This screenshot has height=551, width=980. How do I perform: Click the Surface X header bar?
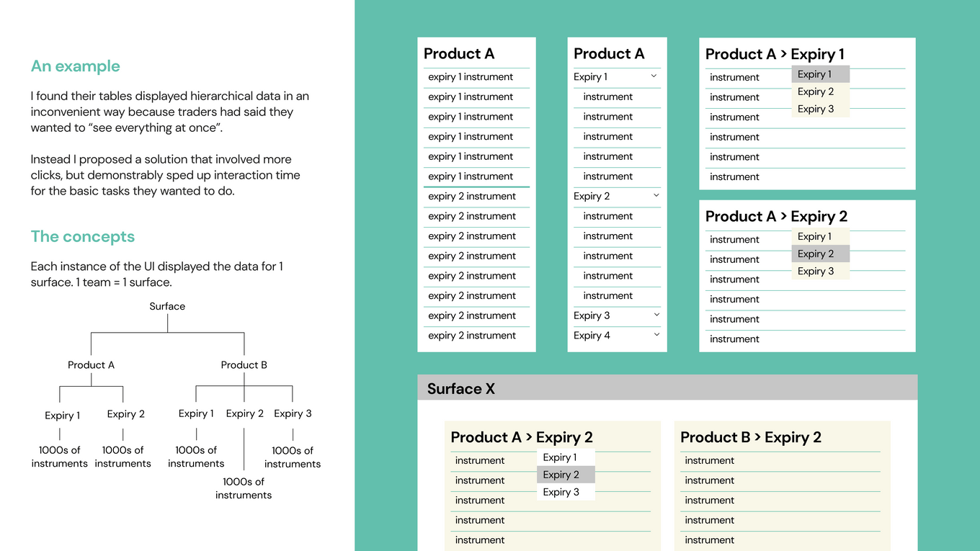click(x=667, y=388)
